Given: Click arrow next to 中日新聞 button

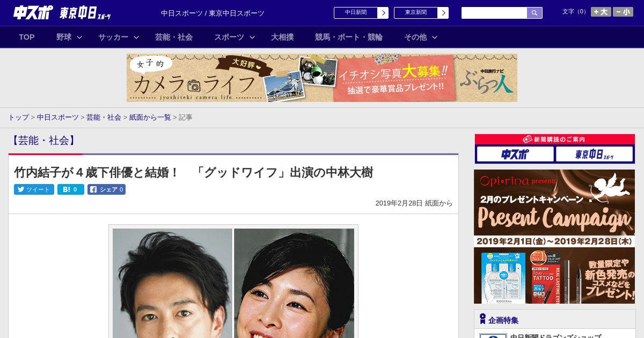Looking at the screenshot, I should tap(383, 13).
